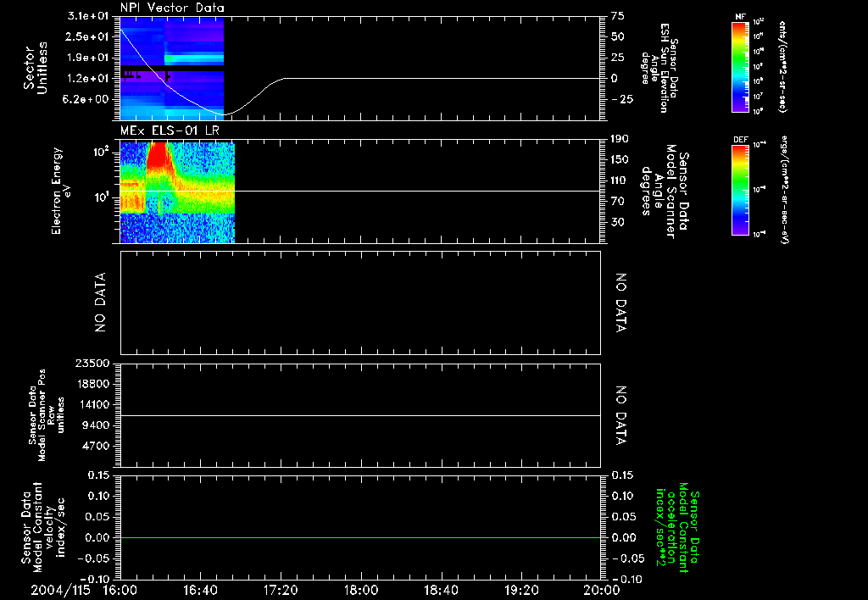Click the "20:00" time axis label

coord(602,591)
